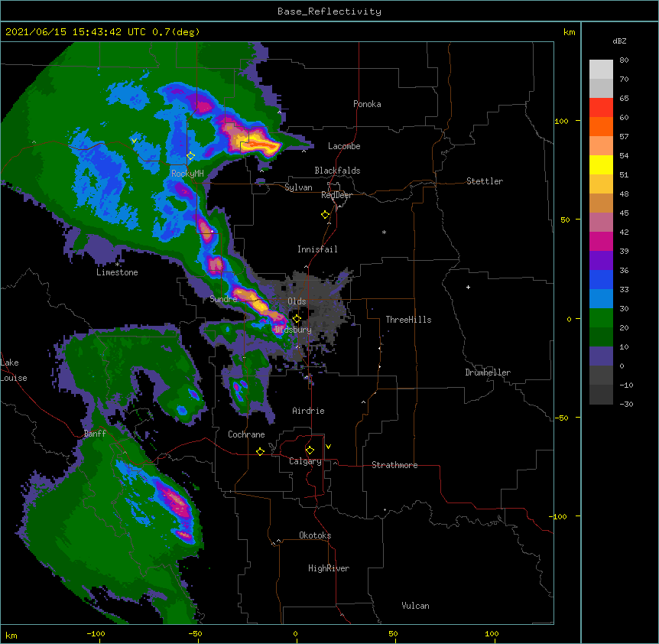Click the RedDeer city label
This screenshot has width=659, height=644.
[336, 195]
